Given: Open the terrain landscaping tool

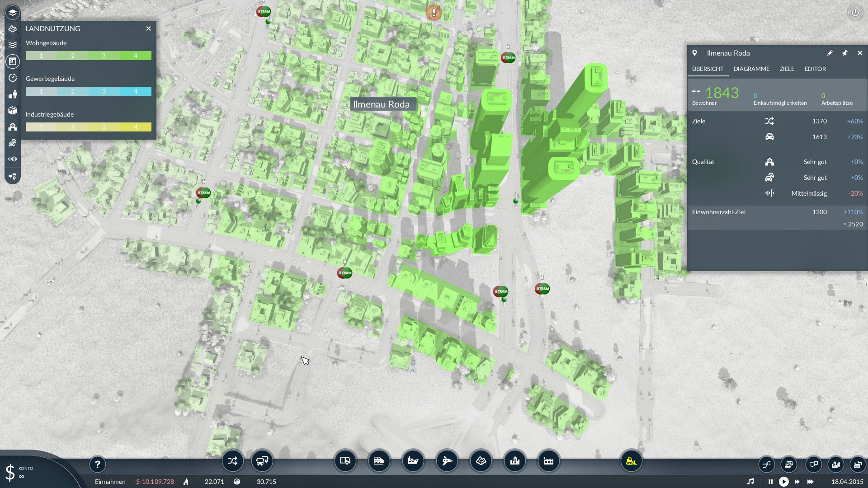Looking at the screenshot, I should point(481,461).
